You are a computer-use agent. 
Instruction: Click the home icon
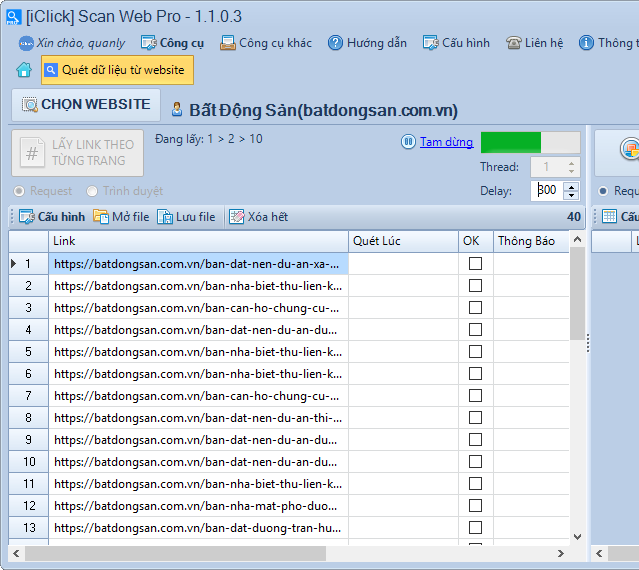(x=24, y=70)
